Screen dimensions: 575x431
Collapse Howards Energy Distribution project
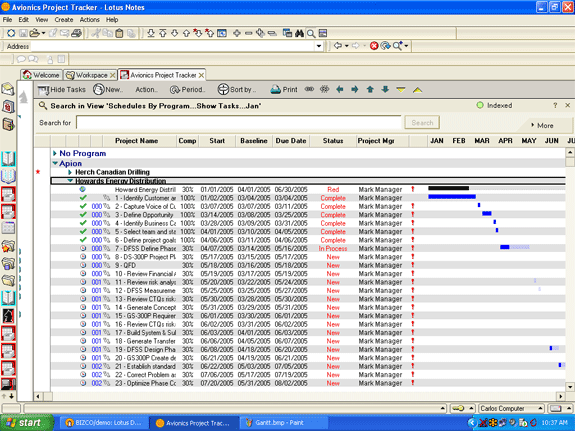tap(70, 180)
